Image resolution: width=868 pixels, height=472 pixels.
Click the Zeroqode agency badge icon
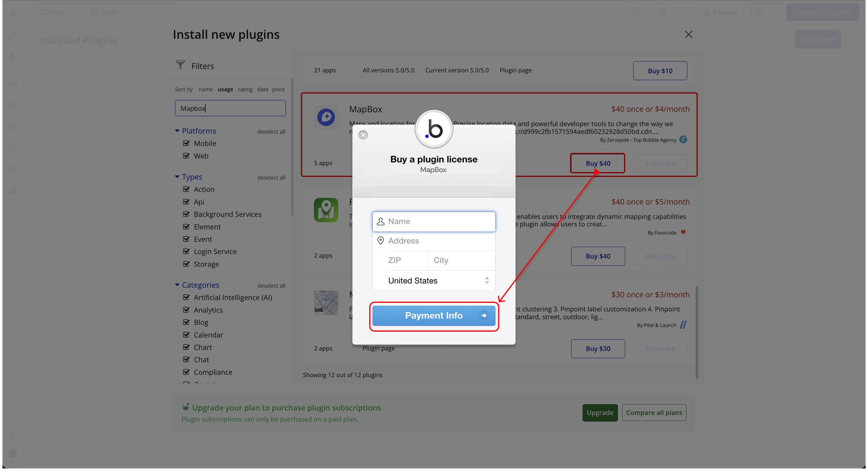point(683,140)
